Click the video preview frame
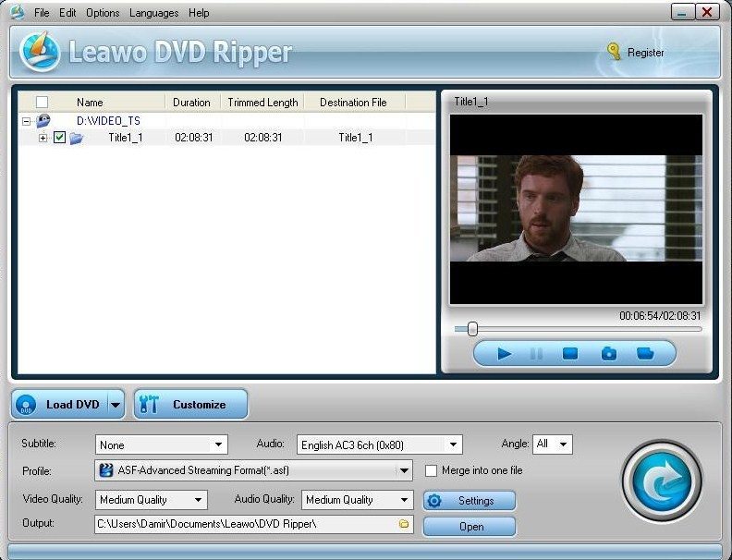This screenshot has width=732, height=560. 576,209
